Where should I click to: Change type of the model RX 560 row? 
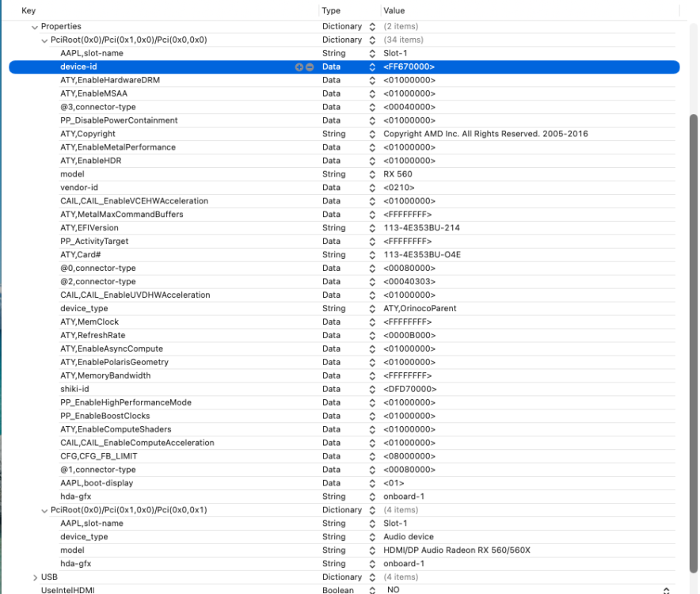point(372,174)
